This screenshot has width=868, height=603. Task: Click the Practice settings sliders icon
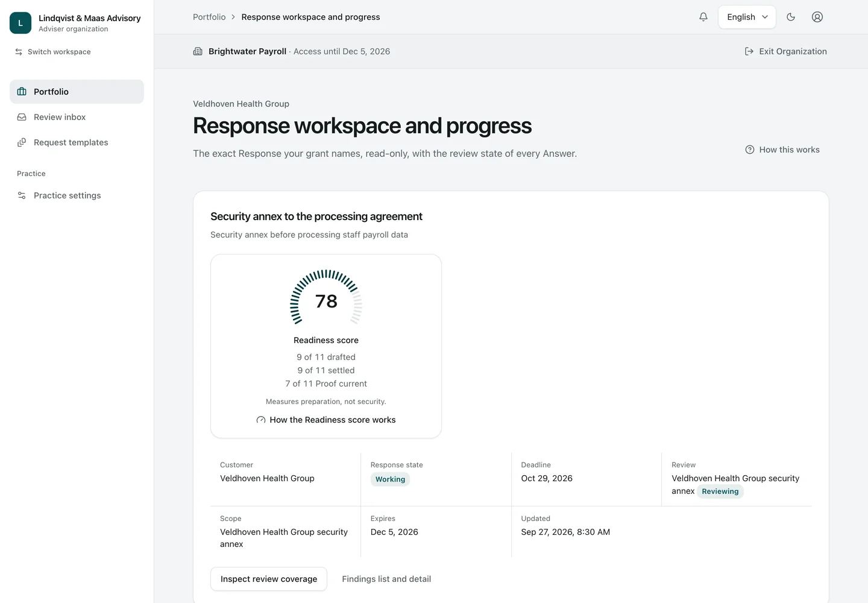click(x=22, y=195)
